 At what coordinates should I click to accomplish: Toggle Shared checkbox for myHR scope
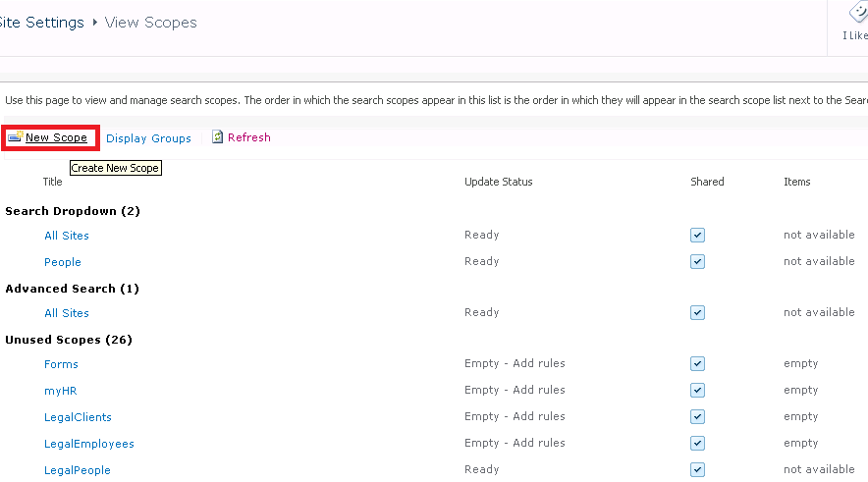(697, 391)
